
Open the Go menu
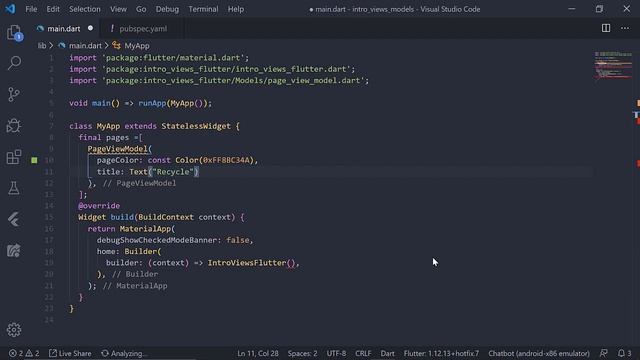(141, 9)
